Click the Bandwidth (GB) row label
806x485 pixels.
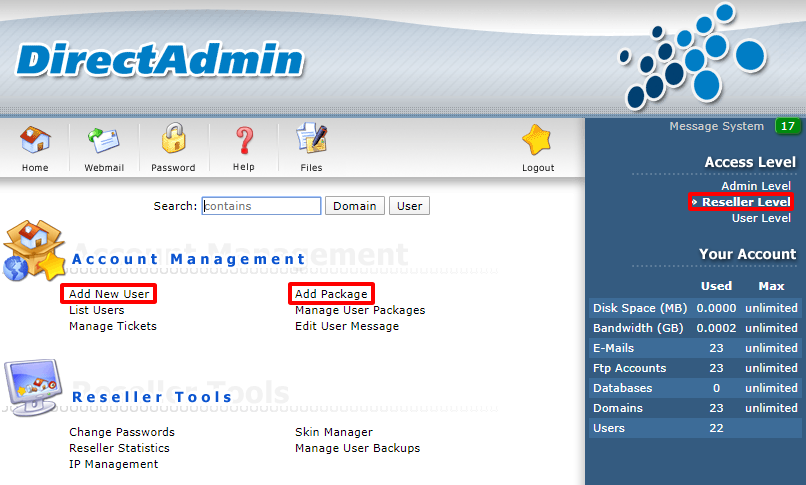(x=638, y=328)
